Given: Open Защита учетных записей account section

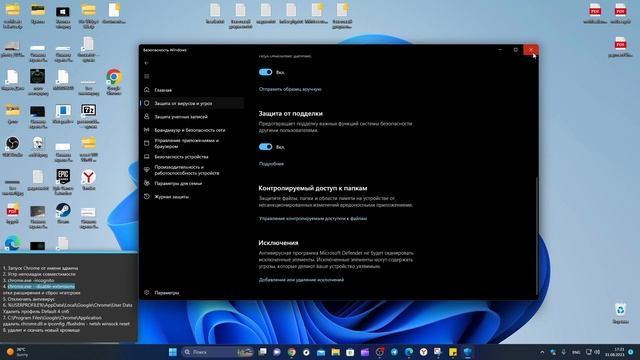Looking at the screenshot, I should click(x=181, y=117).
